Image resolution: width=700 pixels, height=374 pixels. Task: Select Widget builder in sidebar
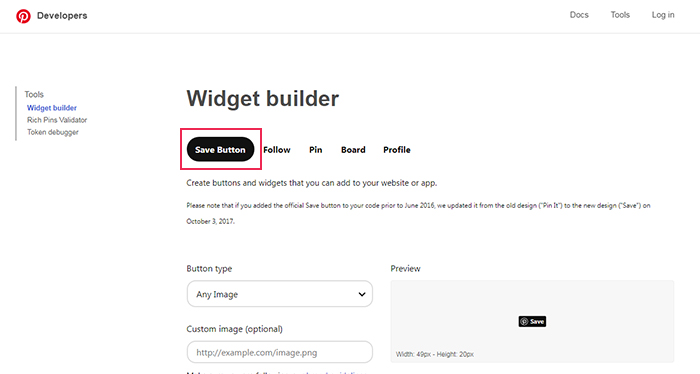point(52,108)
